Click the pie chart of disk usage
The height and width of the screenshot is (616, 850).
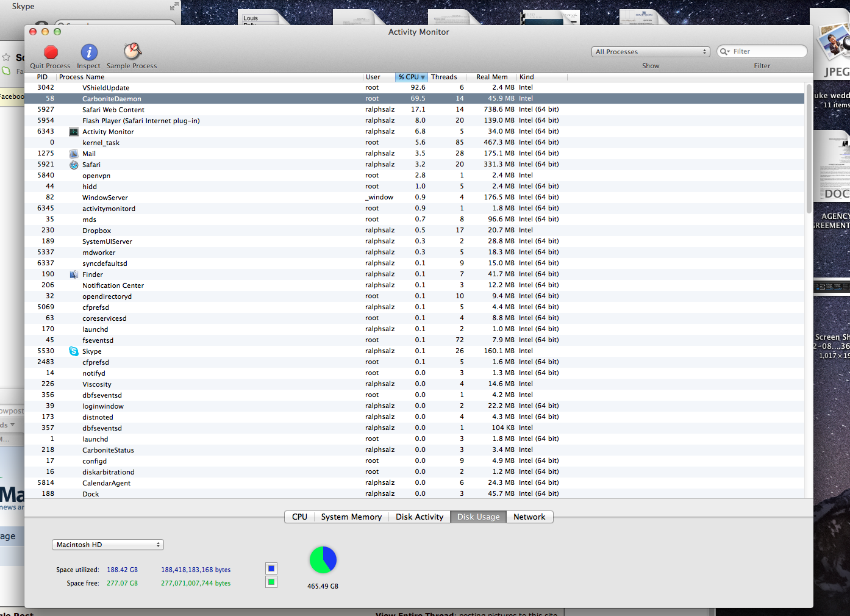[x=323, y=560]
